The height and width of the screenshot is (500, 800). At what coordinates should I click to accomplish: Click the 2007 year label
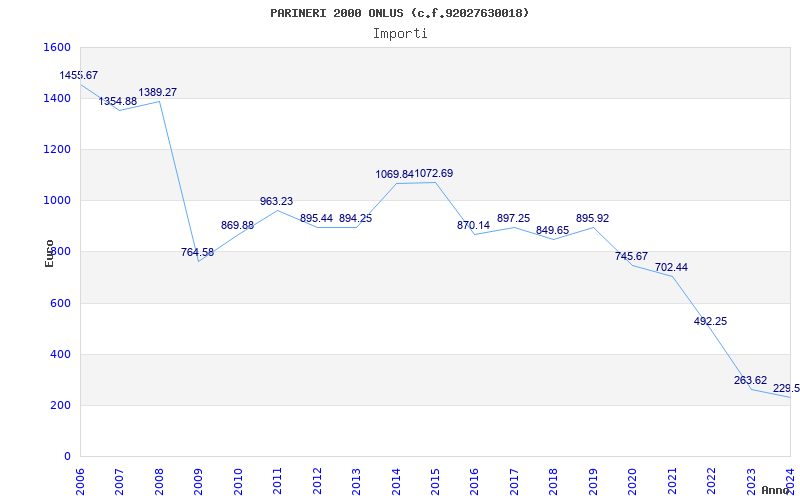119,482
